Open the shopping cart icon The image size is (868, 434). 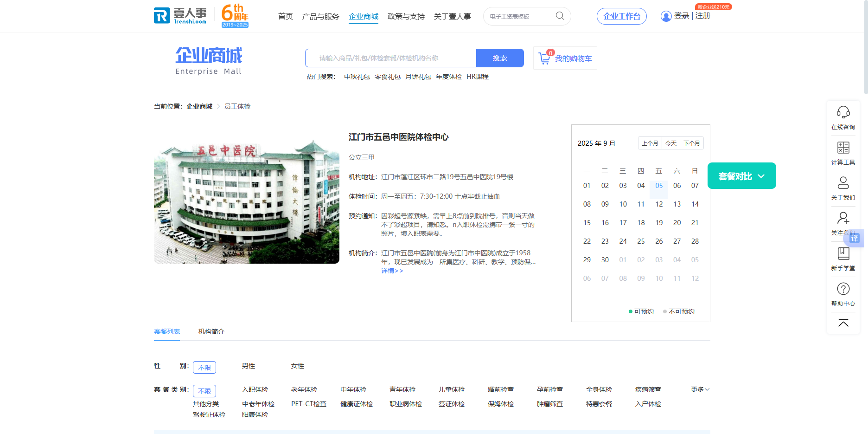[x=544, y=58]
